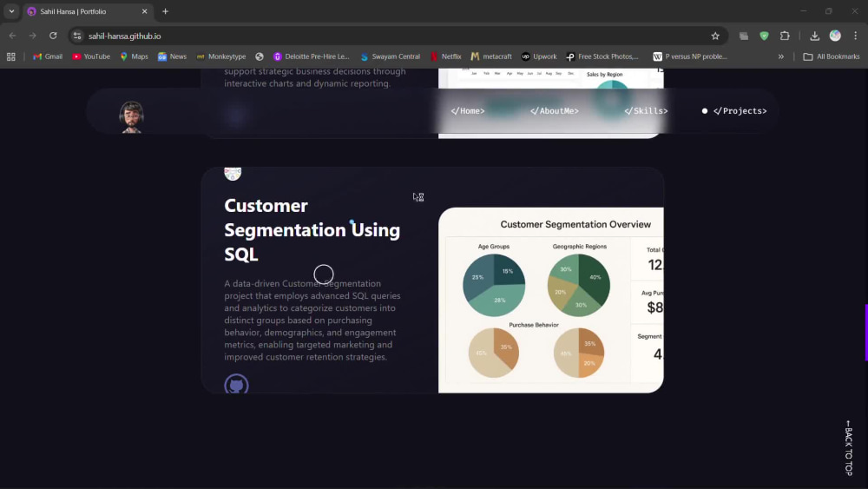This screenshot has height=489, width=868.
Task: Open the metacraft bookmark
Action: point(491,56)
